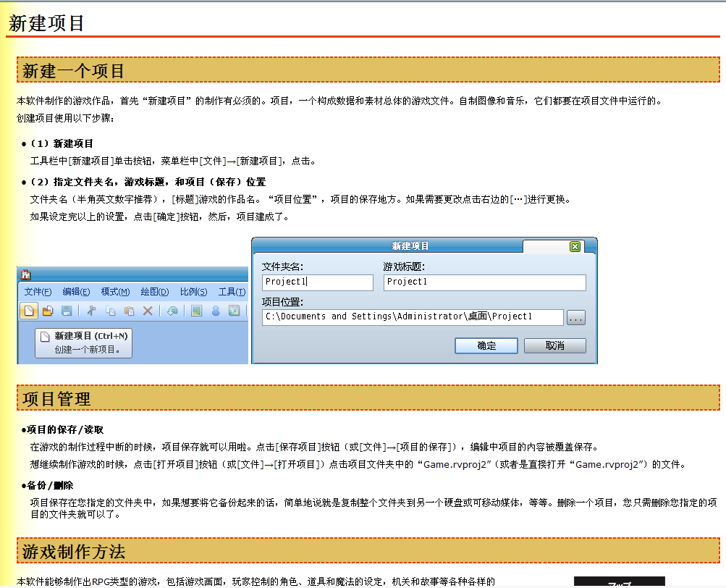Click the tooltip text "创建一个新项目。"
726x588 pixels.
tap(88, 350)
